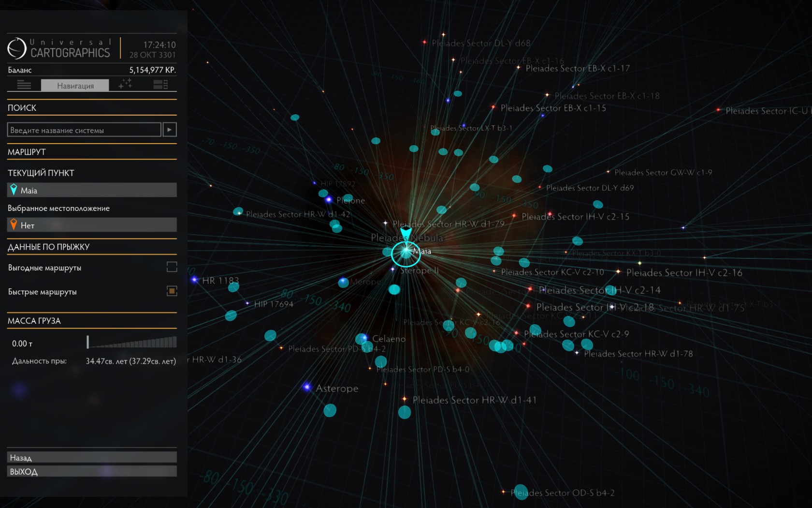
Task: Open the map options tab icon
Action: pos(160,85)
